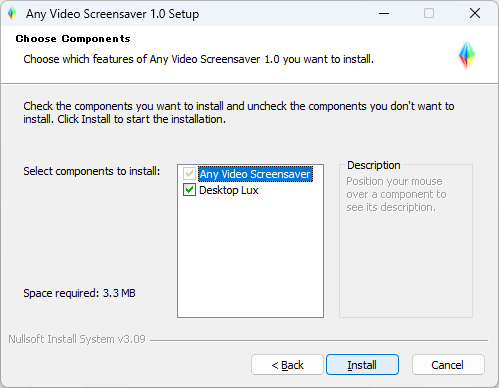Click the colorful installer logo in header
499x388 pixels.
point(467,55)
